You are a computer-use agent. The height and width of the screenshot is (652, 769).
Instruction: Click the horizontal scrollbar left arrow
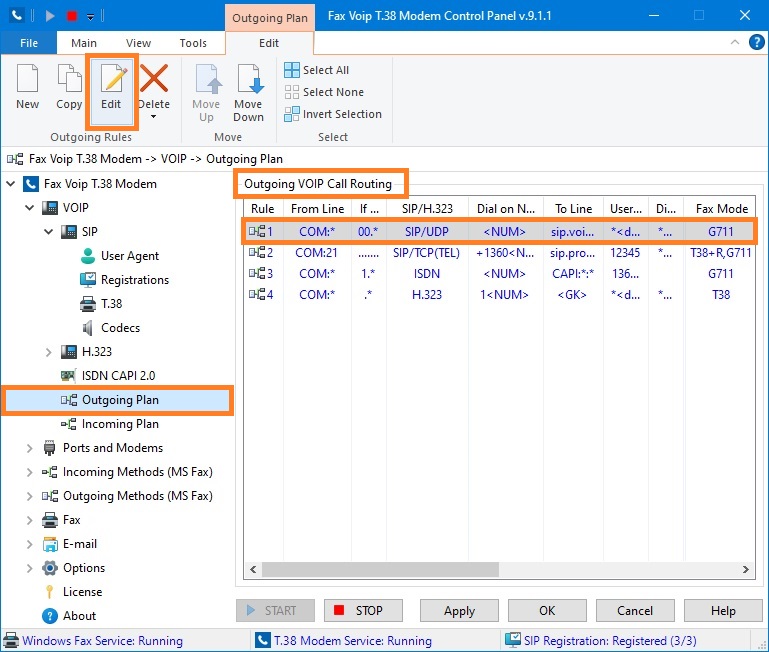(253, 570)
